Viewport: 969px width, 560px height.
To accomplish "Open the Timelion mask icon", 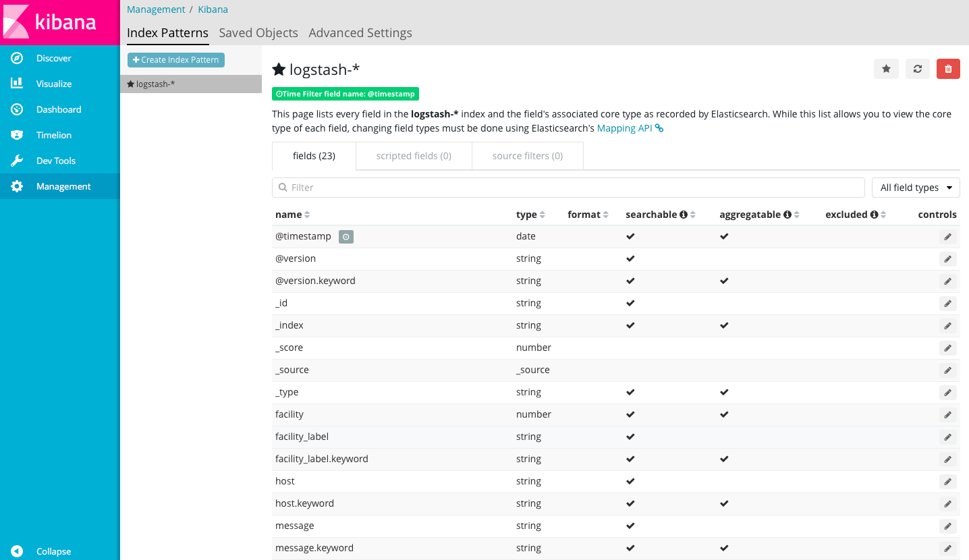I will (17, 135).
